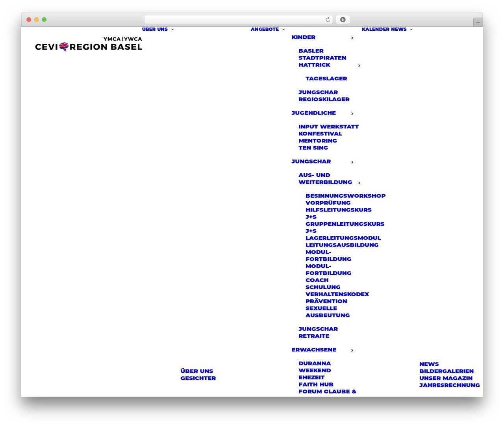Screen dimensions: 504x427
Task: Open Jungschar Retraite link
Action: [x=318, y=332]
